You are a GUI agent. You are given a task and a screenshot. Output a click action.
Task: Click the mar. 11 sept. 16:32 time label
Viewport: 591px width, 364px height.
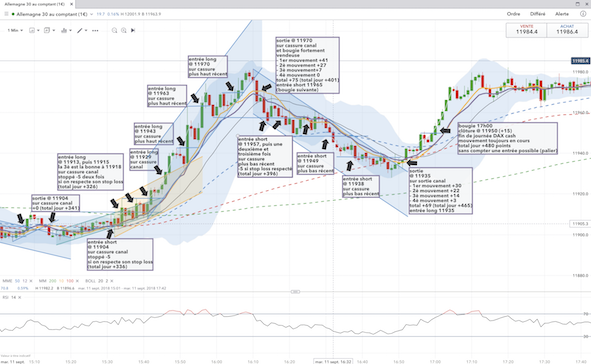(333, 361)
